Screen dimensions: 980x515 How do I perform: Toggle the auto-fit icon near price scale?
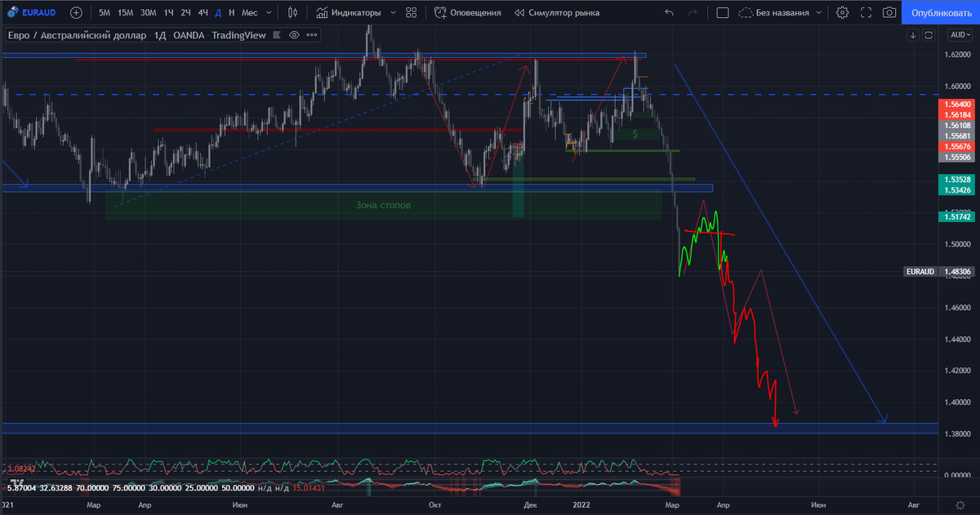click(x=929, y=35)
